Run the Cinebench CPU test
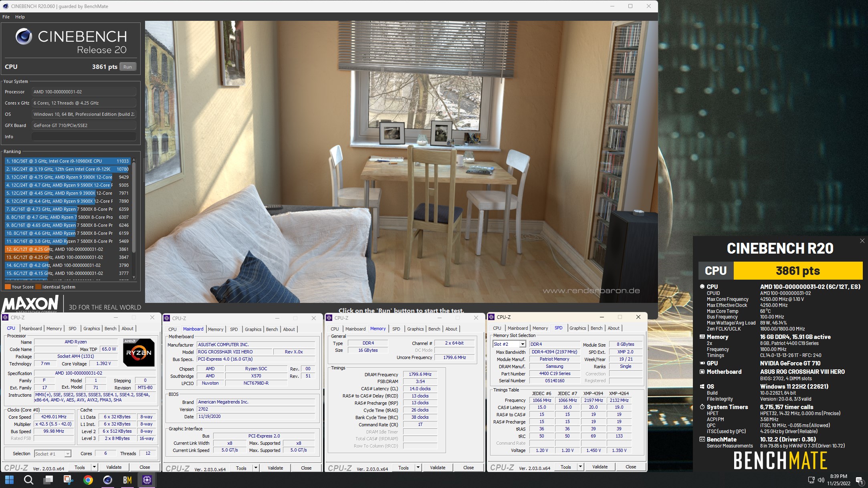 127,67
